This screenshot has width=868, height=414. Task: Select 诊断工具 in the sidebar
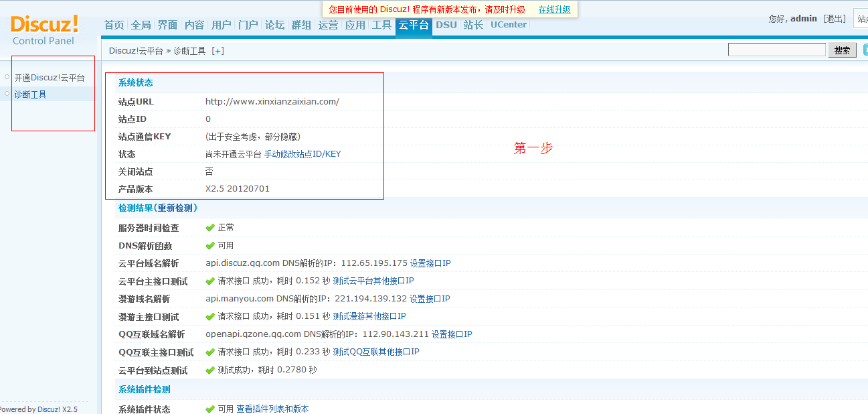(31, 94)
